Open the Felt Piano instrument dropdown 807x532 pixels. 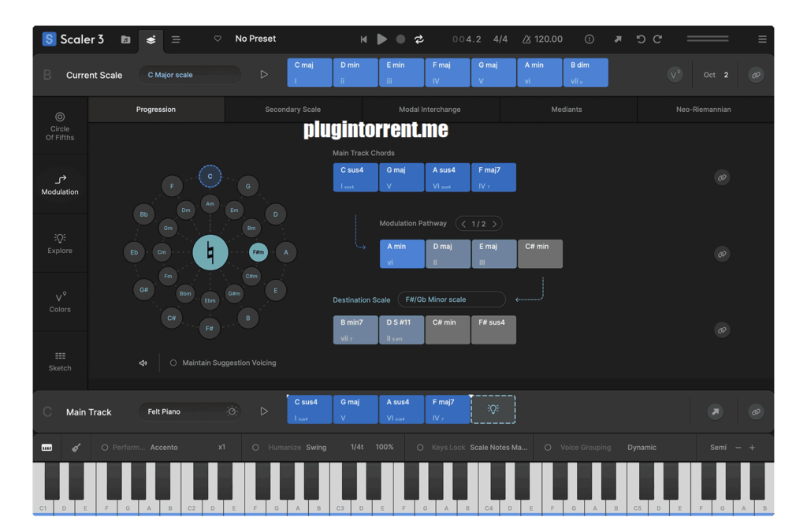pyautogui.click(x=181, y=411)
